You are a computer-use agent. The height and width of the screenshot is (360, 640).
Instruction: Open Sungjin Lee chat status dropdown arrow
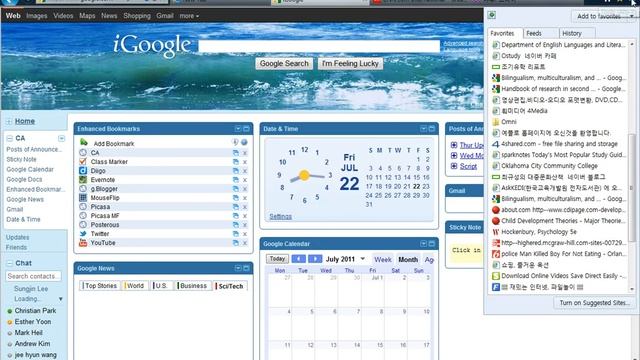pyautogui.click(x=61, y=299)
